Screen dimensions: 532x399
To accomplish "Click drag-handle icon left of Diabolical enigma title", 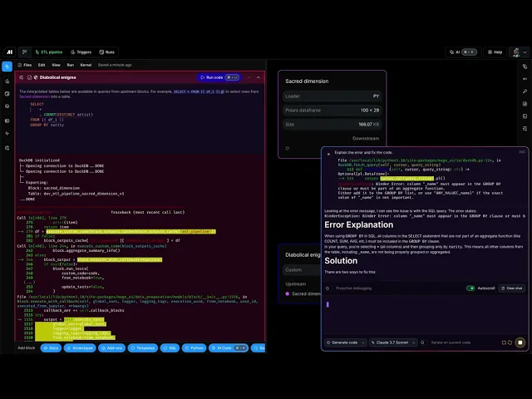I will click(x=22, y=77).
